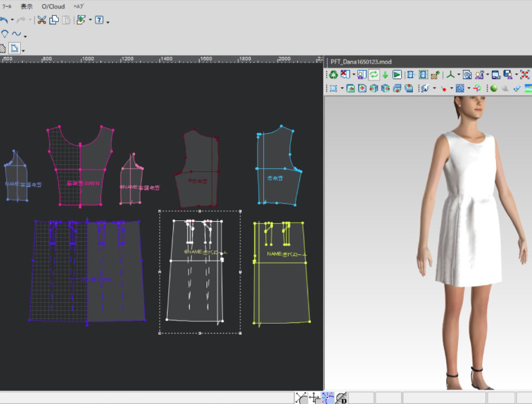Click the blue selection rectangle icon in 3D toolbar
Viewport: 532px width, 404px height.
(x=333, y=88)
